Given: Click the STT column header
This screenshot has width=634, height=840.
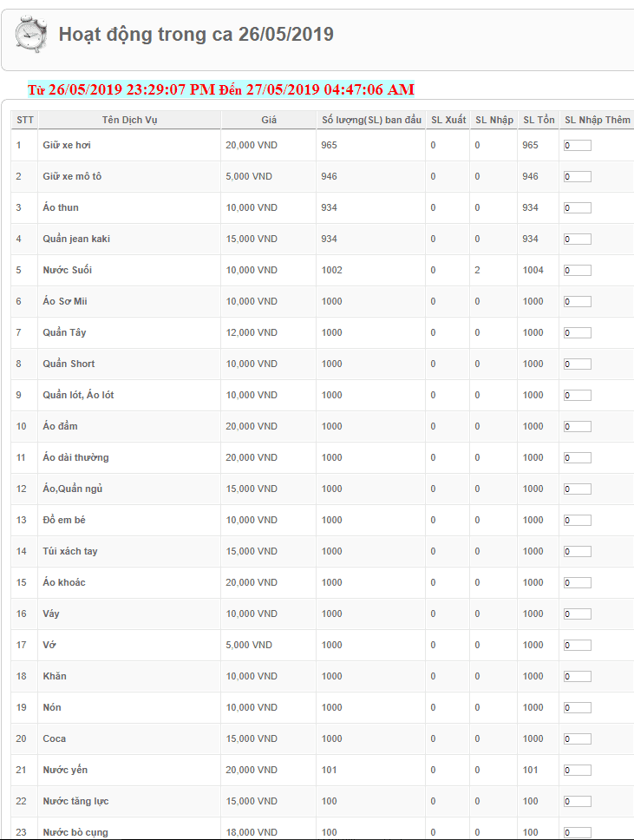Looking at the screenshot, I should [25, 120].
